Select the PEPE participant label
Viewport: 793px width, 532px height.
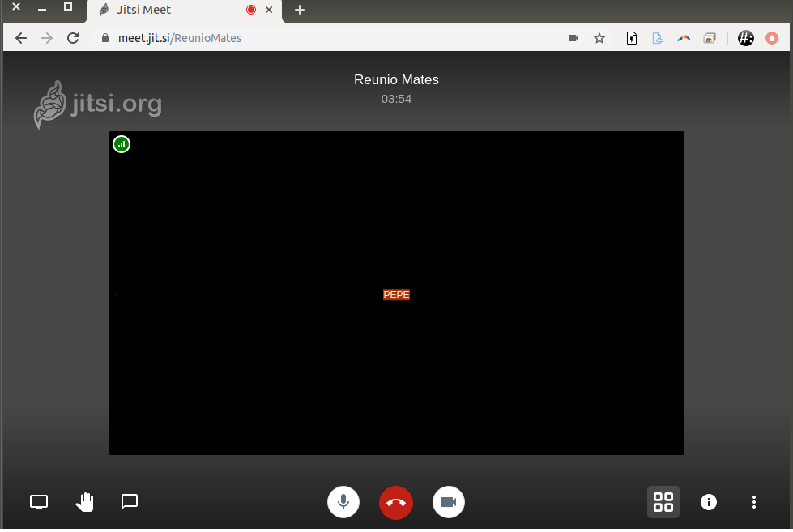396,295
